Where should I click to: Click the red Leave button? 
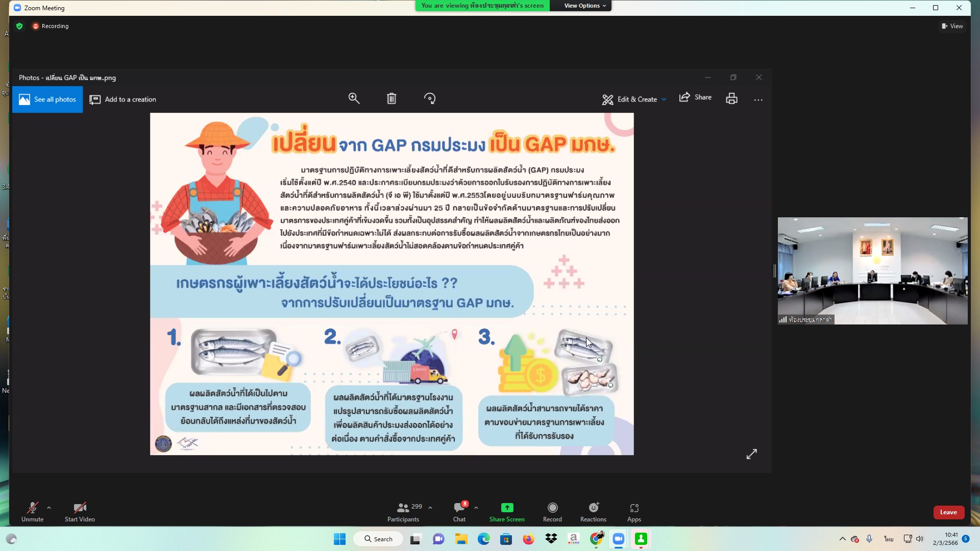pos(948,512)
